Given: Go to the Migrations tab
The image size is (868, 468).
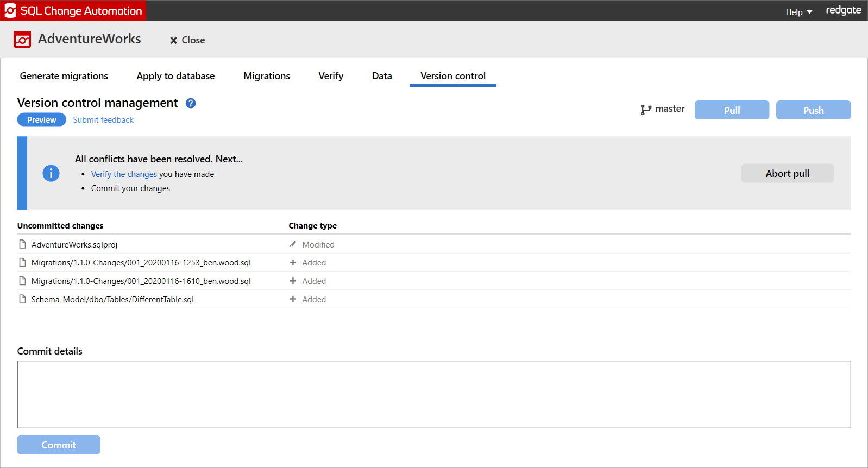Looking at the screenshot, I should (267, 76).
